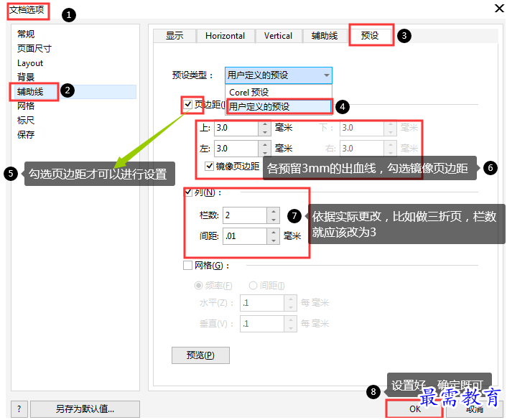Confirm settings with the OK button
This screenshot has height=420, width=507.
[x=414, y=409]
